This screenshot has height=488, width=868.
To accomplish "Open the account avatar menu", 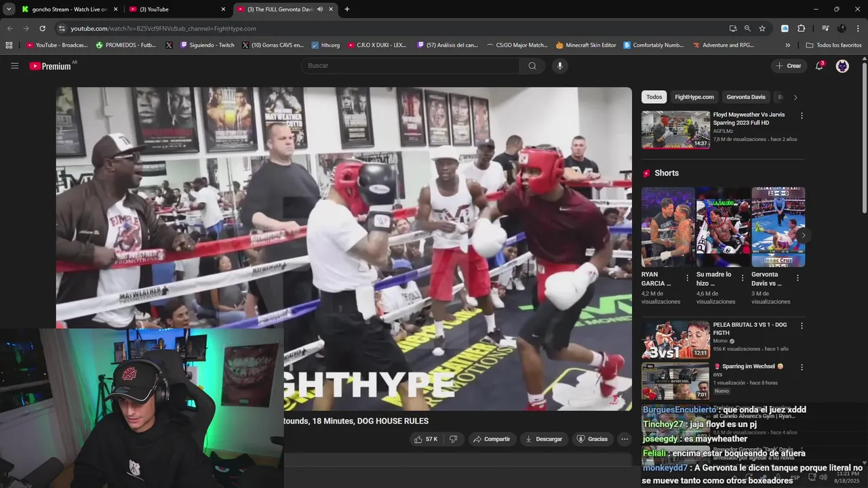I will pyautogui.click(x=842, y=66).
